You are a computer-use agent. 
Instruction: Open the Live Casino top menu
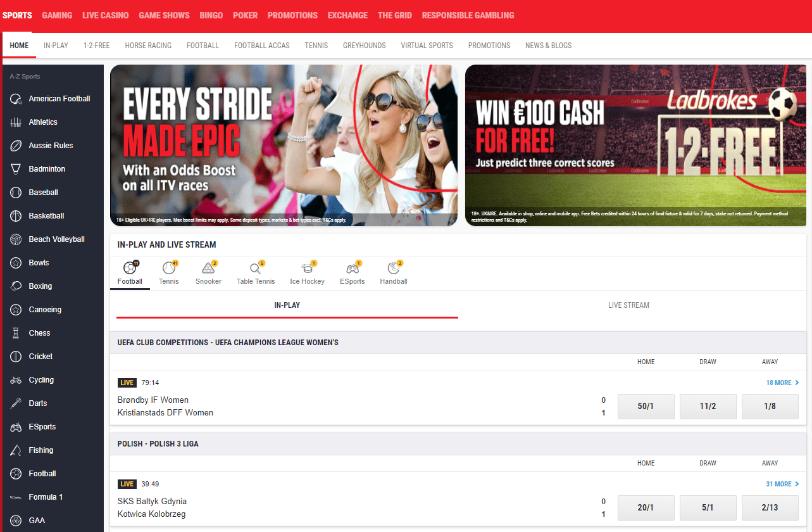[106, 15]
